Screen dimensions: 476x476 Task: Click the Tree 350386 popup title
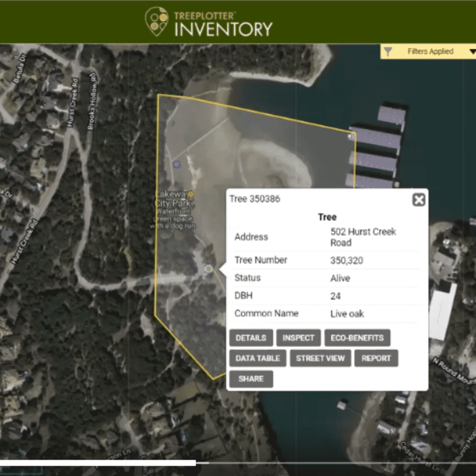[x=255, y=199]
